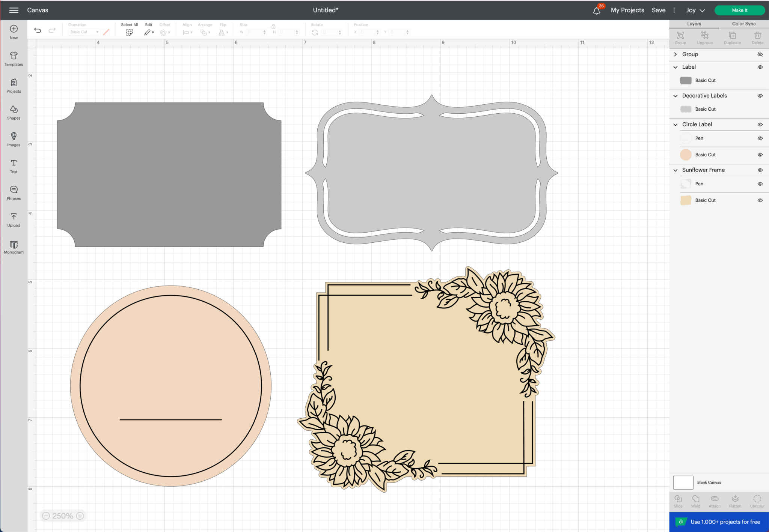Click the color swatch next to Operation
Image resolution: width=769 pixels, height=532 pixels.
click(x=106, y=32)
